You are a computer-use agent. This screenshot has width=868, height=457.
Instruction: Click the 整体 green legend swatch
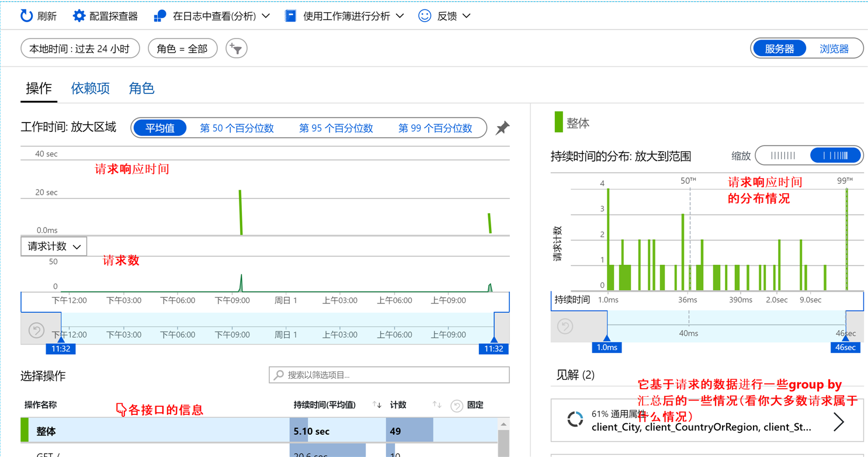click(x=558, y=122)
